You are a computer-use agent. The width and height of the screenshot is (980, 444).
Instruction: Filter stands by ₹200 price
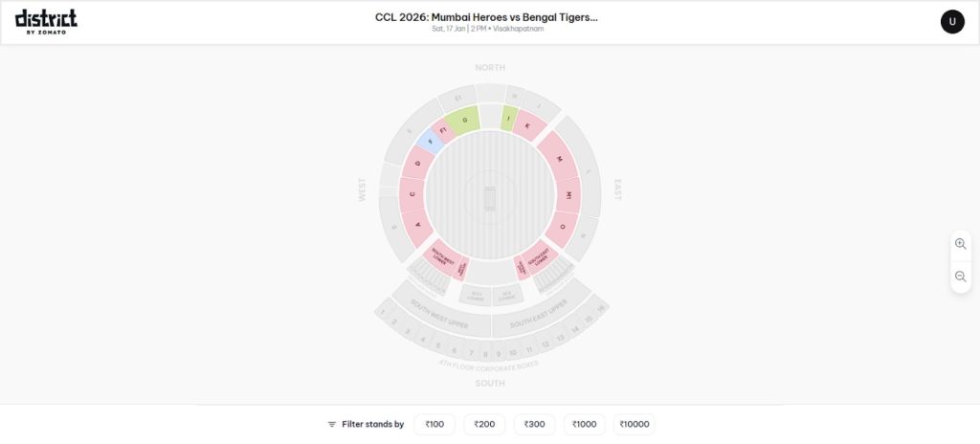tap(484, 424)
